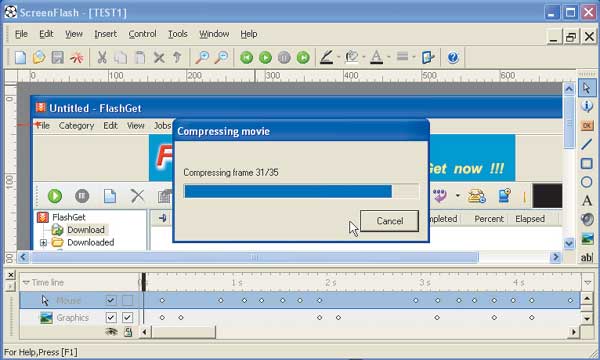The height and width of the screenshot is (360, 600).
Task: Copy using the toolbar copy icon
Action: click(121, 58)
